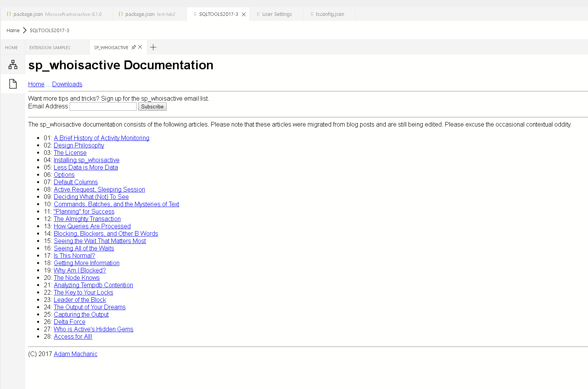Visit the Adam Machanic footer link
This screenshot has height=389, width=588.
[75, 354]
